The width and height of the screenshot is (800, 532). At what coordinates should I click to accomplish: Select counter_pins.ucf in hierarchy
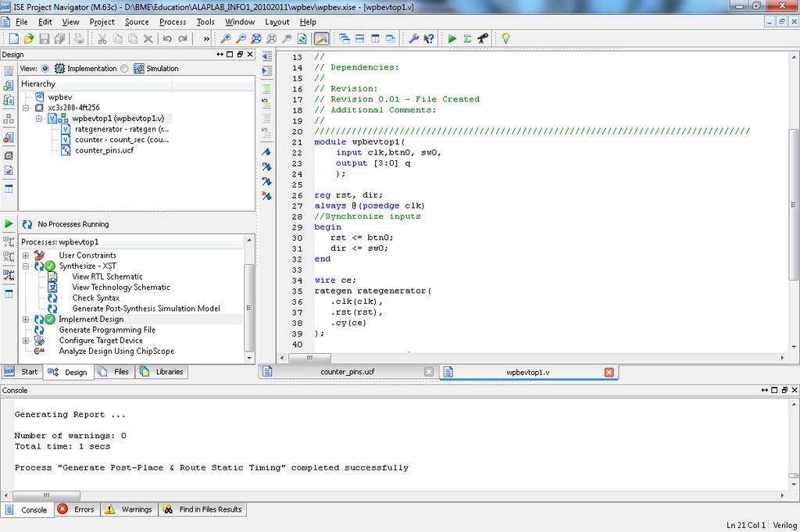pyautogui.click(x=104, y=151)
